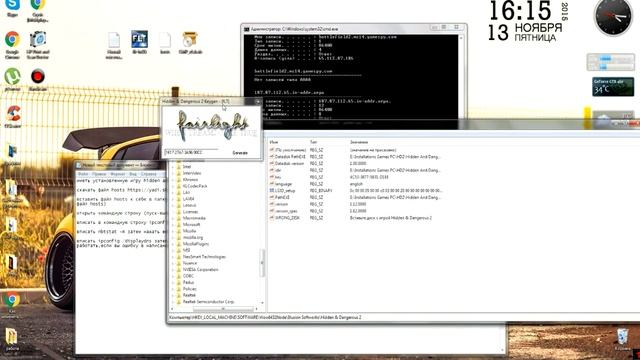Select the PathEXE registry value row

pyautogui.click(x=356, y=198)
